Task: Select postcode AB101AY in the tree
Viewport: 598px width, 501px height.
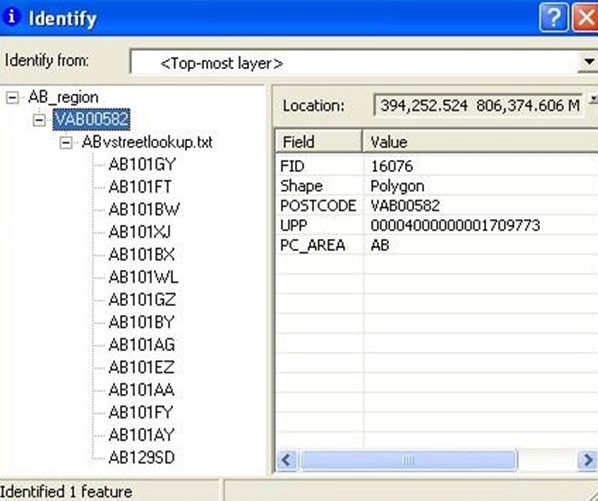Action: 141,435
